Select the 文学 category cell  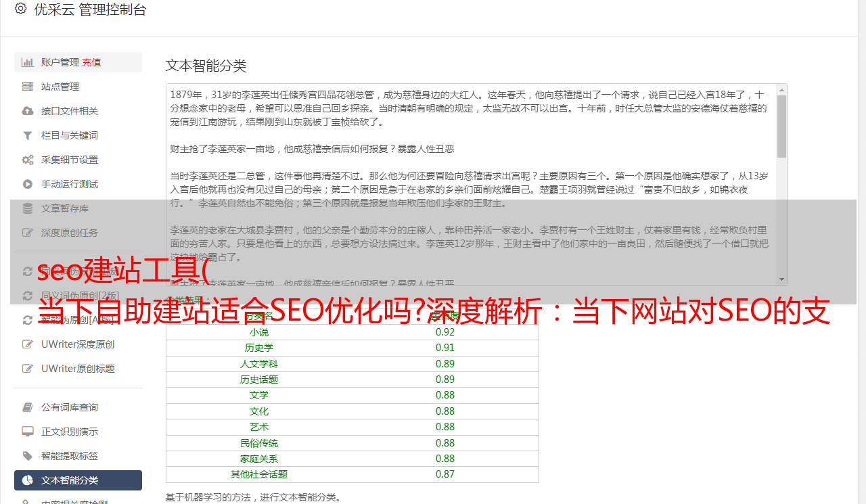point(259,395)
